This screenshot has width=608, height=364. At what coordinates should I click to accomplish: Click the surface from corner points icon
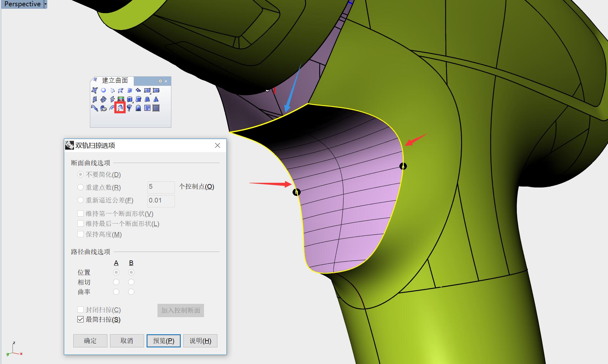tap(95, 90)
